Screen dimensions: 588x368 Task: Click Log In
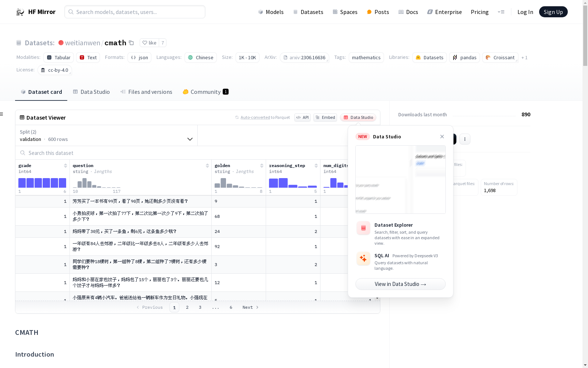(525, 12)
